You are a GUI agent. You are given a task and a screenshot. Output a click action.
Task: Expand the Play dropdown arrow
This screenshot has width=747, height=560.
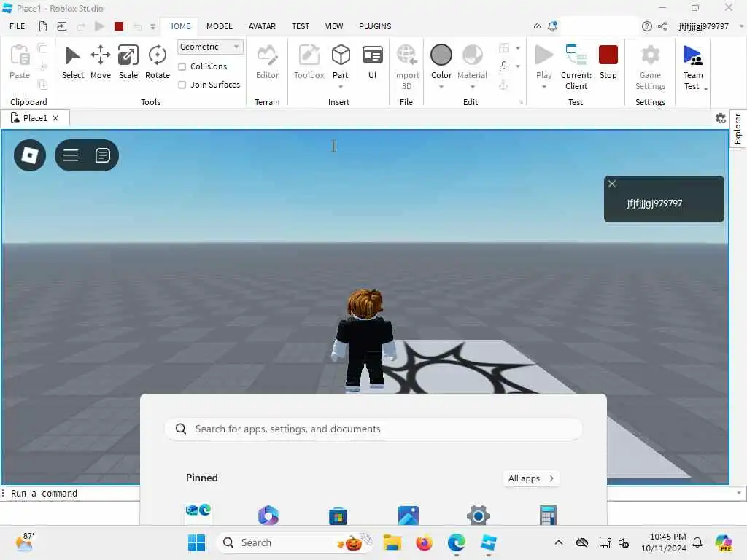click(x=544, y=87)
